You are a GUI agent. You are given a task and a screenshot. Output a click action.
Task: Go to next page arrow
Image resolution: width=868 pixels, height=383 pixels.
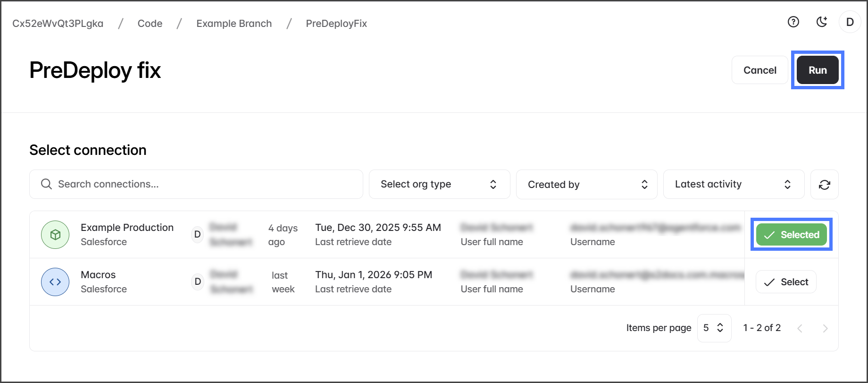pyautogui.click(x=825, y=328)
